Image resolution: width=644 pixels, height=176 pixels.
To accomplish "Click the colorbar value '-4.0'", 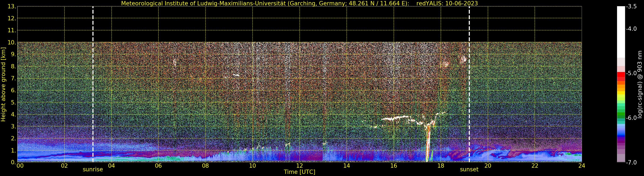I will (632, 29).
